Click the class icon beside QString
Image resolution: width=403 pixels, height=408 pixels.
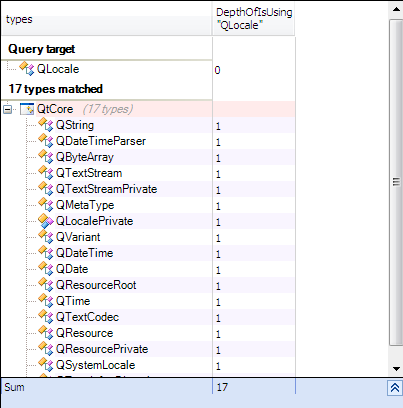(x=46, y=125)
